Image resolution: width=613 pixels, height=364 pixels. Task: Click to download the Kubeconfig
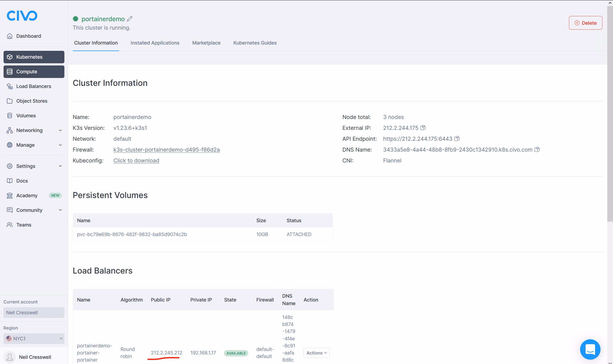tap(136, 160)
